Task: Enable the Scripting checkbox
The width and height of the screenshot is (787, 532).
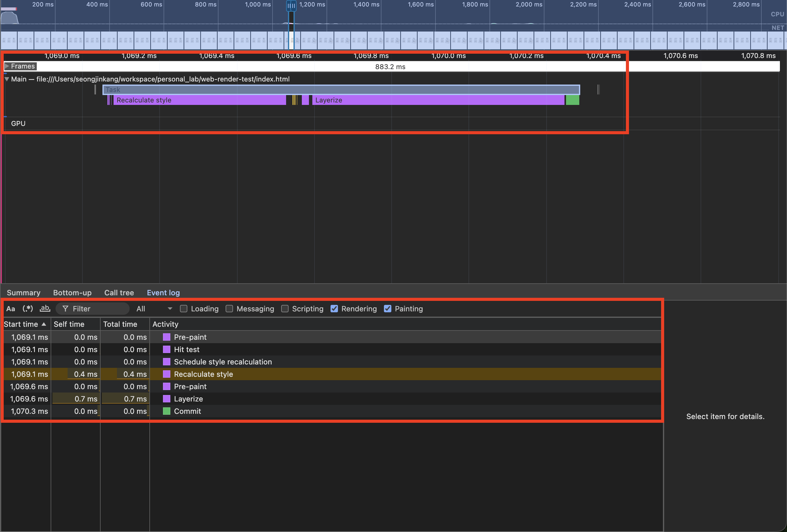Action: point(285,309)
